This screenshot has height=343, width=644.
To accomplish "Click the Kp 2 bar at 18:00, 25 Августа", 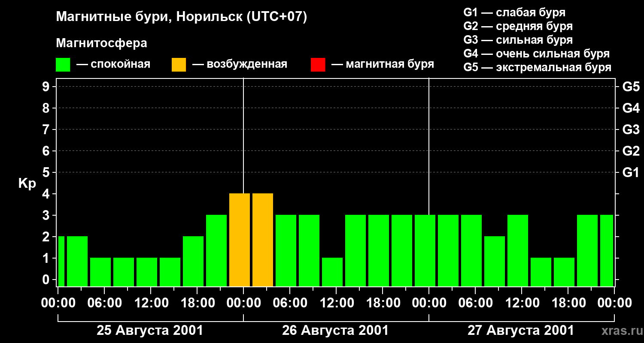I will pyautogui.click(x=193, y=261).
